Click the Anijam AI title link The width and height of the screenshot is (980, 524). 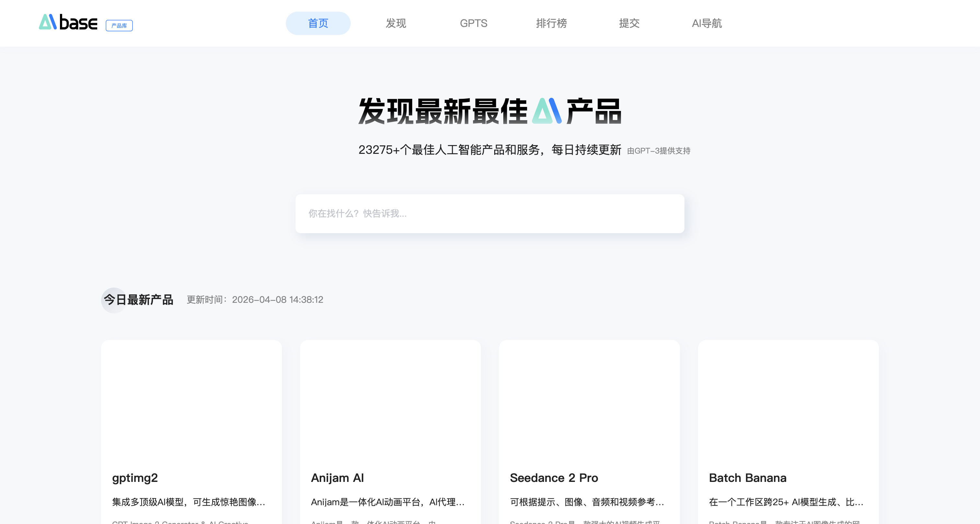tap(337, 478)
